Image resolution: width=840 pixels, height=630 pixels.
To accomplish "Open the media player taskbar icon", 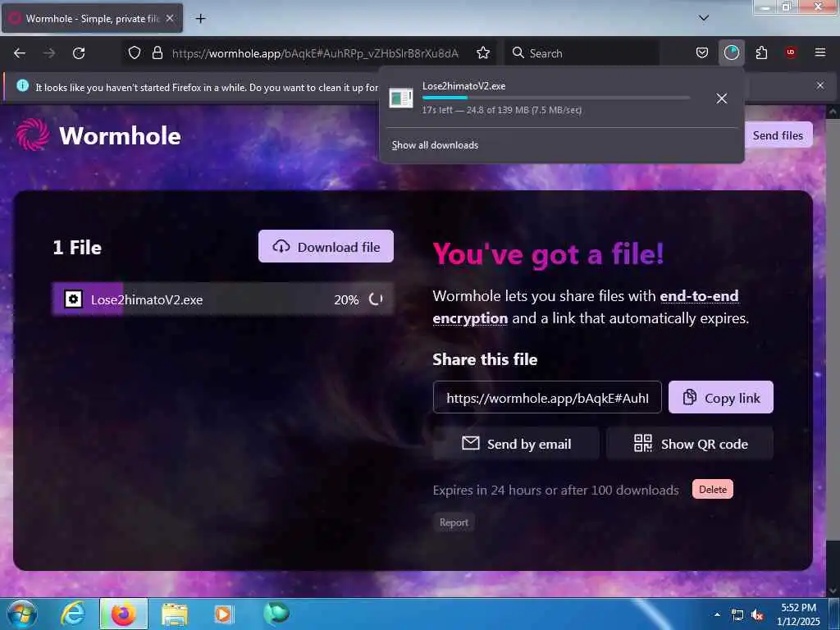I will [x=223, y=614].
